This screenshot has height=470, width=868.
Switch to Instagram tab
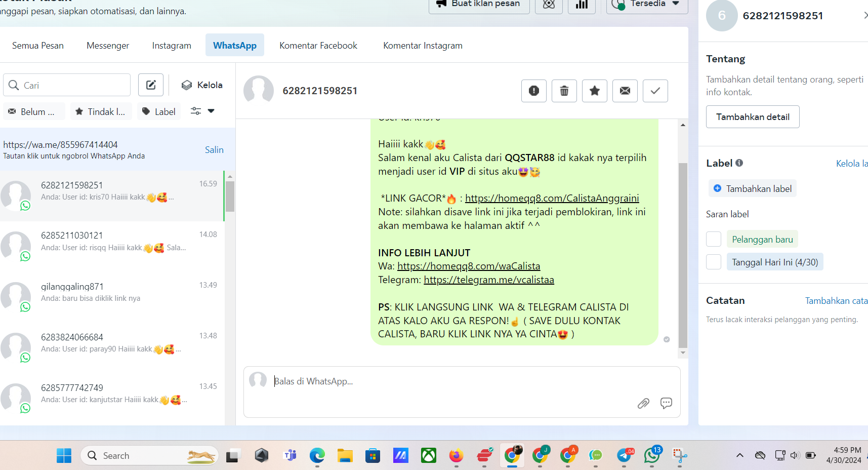point(172,46)
